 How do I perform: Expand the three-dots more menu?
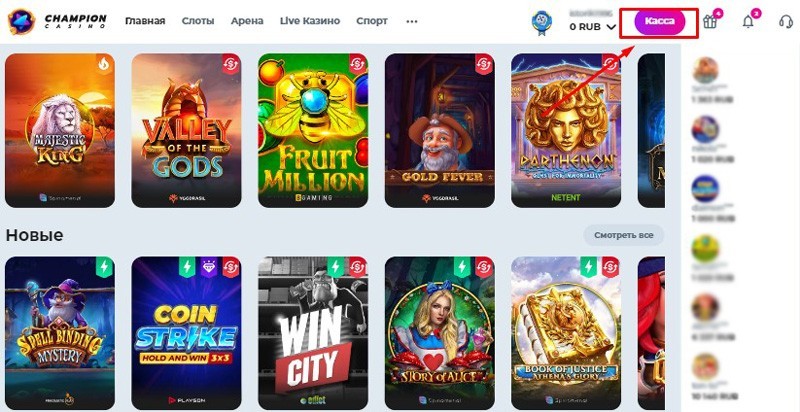(x=412, y=21)
